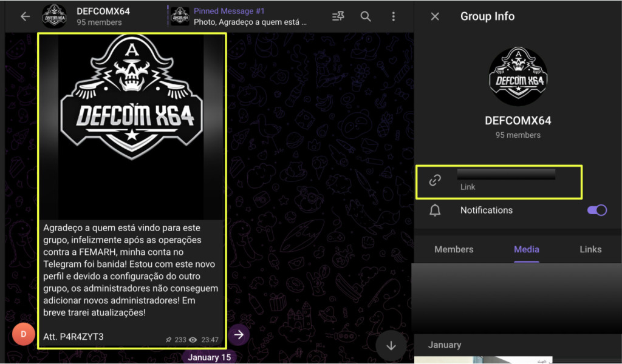622x364 pixels.
Task: Click the small group avatar in header
Action: coord(55,16)
